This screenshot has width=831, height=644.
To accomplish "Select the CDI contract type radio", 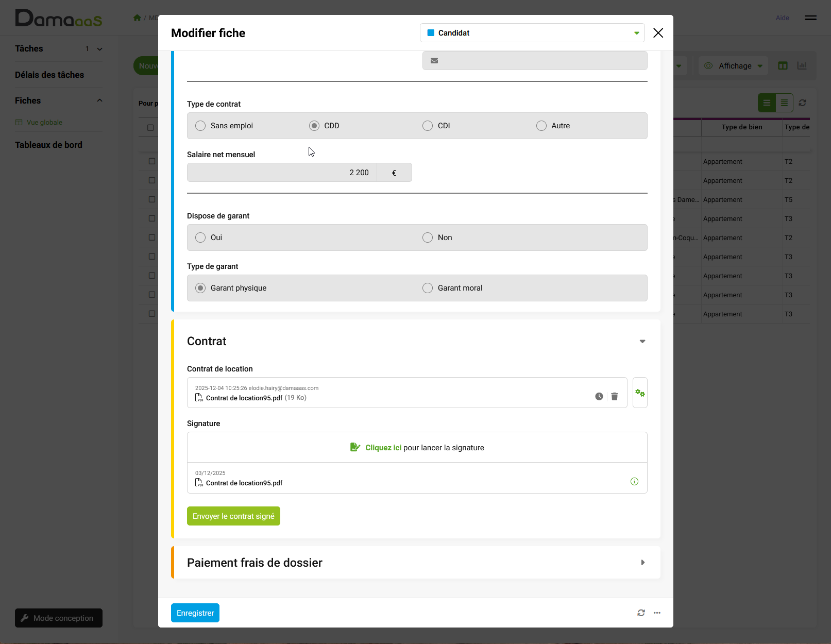I will 428,126.
